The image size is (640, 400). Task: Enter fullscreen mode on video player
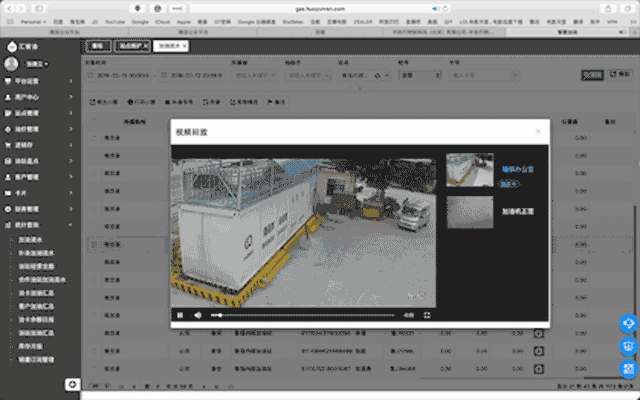tap(427, 315)
